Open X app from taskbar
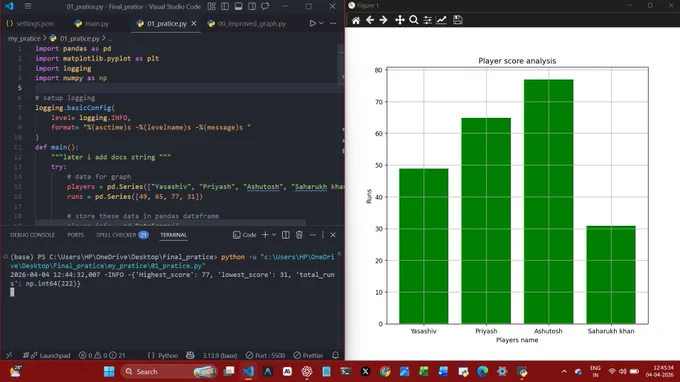680x382 pixels. [365, 372]
